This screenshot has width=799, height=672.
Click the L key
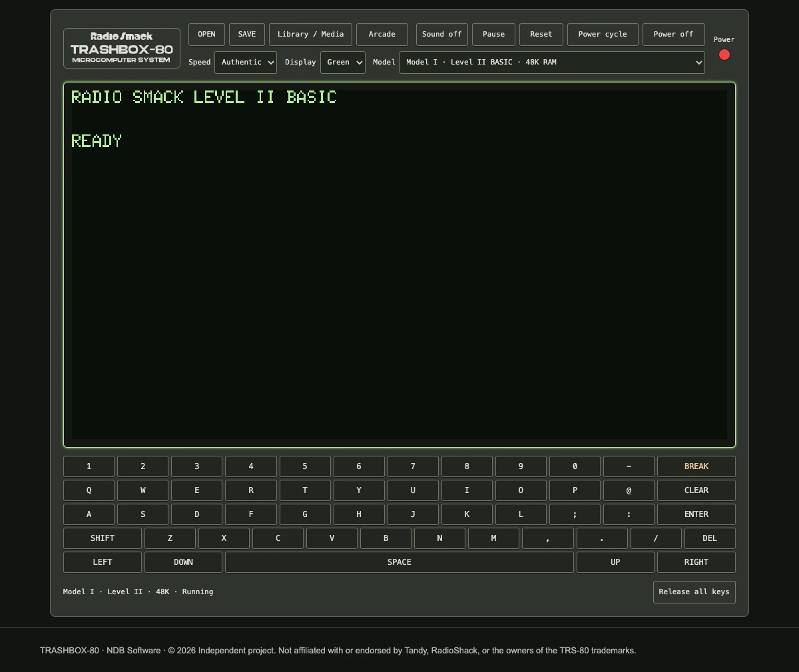(x=521, y=514)
